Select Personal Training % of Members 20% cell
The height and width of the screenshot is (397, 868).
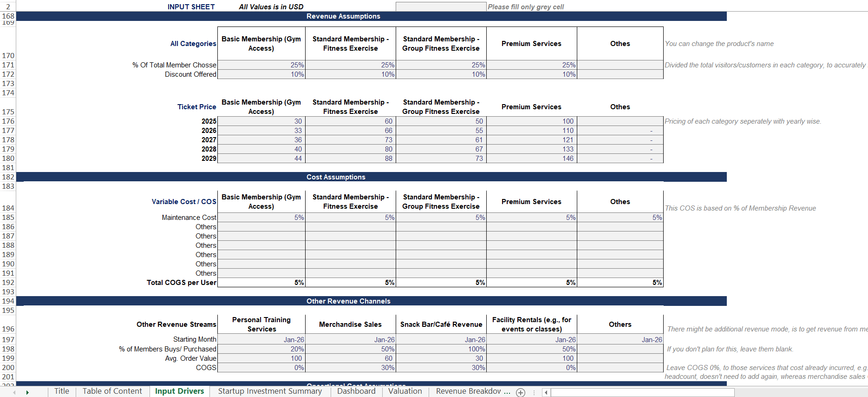point(261,349)
